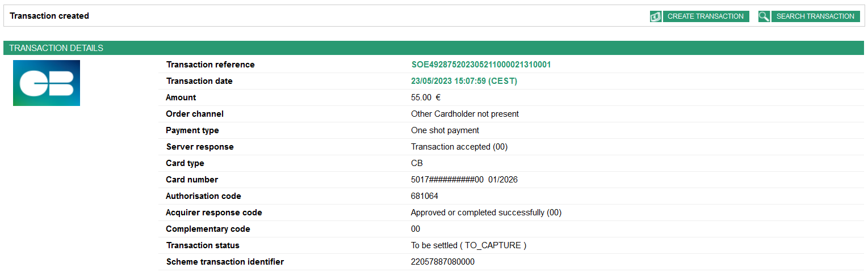Click the Create Transaction cash icon
Screen dimensions: 868x272
(x=656, y=16)
